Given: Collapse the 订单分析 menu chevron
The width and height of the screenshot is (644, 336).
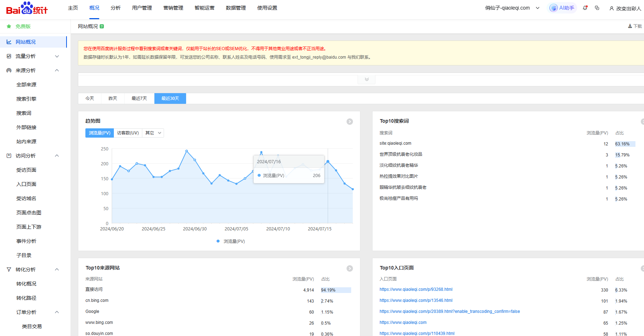Looking at the screenshot, I should [57, 312].
